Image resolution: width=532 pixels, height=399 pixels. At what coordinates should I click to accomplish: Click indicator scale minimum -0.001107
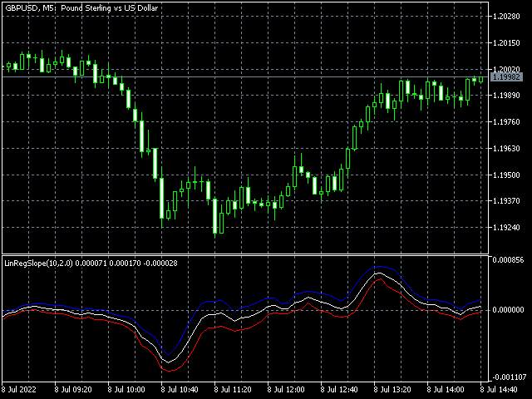(x=510, y=377)
